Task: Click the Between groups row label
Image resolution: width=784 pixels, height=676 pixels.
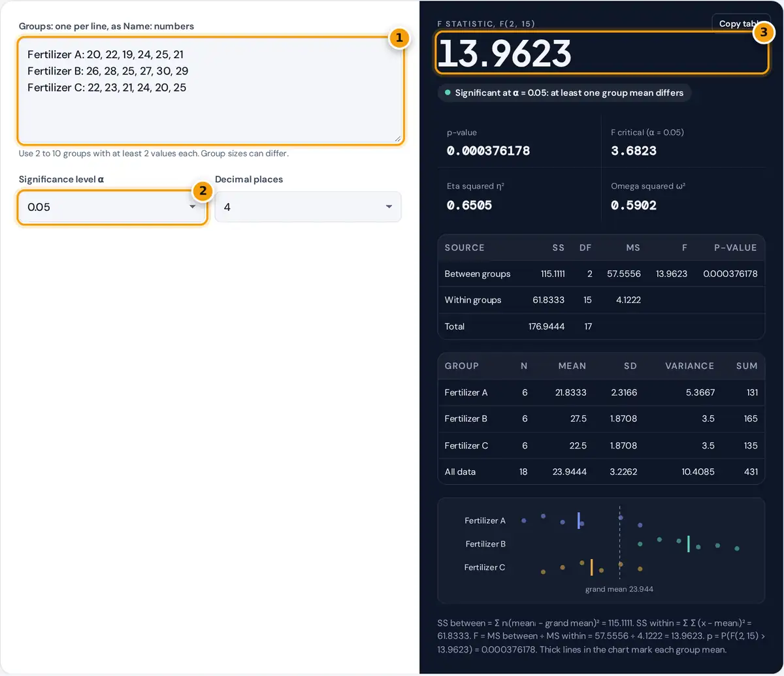Action: pyautogui.click(x=478, y=274)
